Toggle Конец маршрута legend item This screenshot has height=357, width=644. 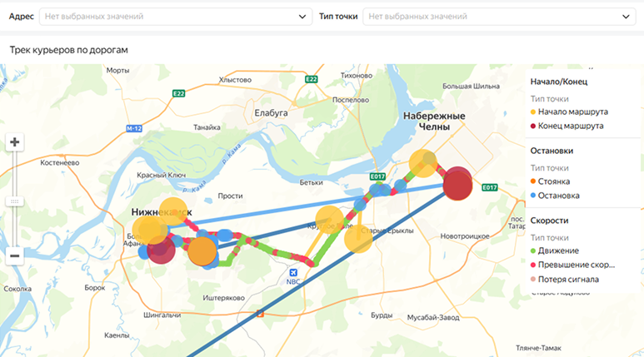567,126
